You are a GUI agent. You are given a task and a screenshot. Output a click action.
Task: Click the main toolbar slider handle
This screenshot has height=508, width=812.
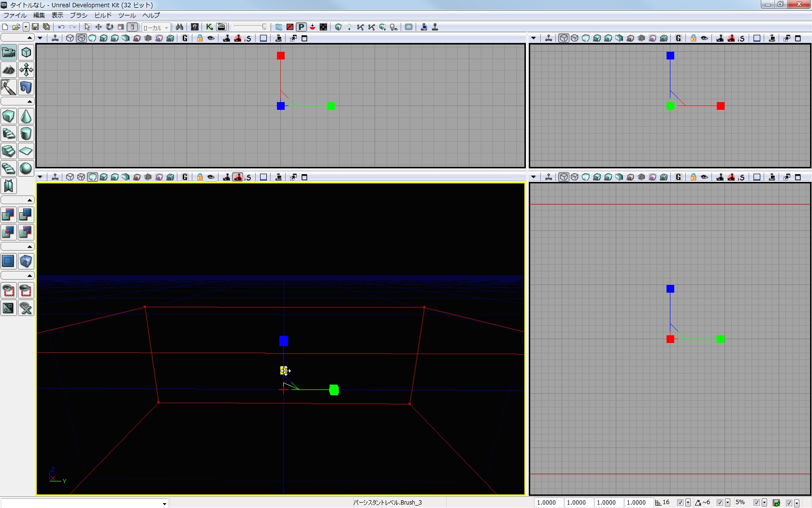[264, 27]
